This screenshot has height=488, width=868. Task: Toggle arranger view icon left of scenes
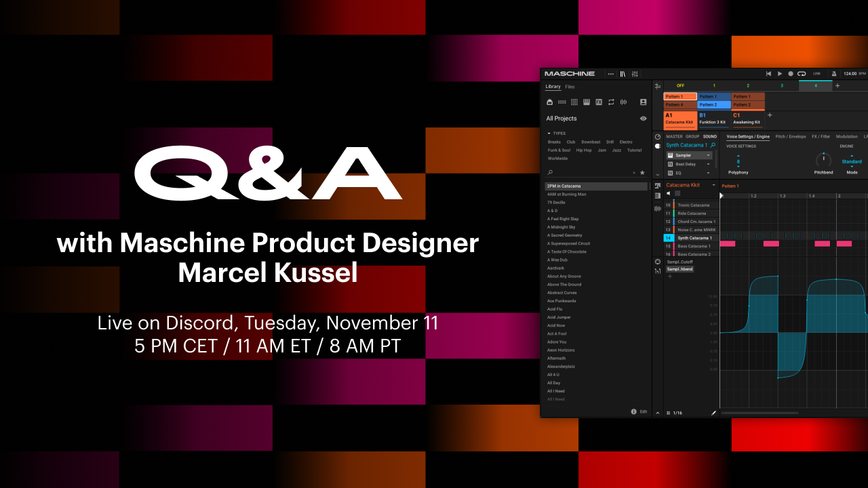pyautogui.click(x=657, y=86)
